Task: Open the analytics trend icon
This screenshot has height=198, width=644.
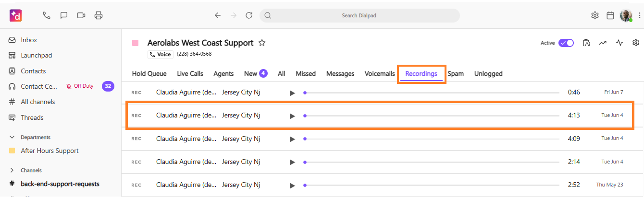Action: [603, 43]
